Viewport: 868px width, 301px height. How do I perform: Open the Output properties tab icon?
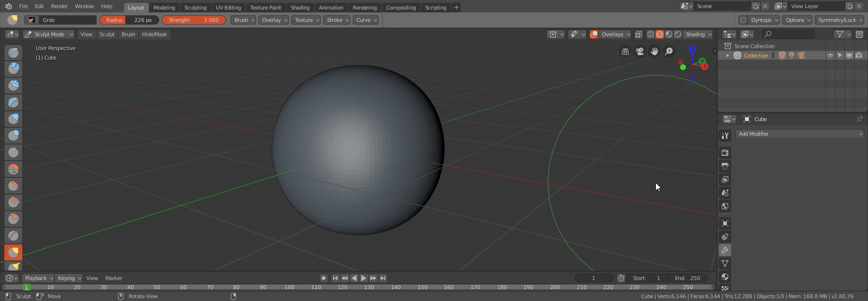click(x=725, y=166)
